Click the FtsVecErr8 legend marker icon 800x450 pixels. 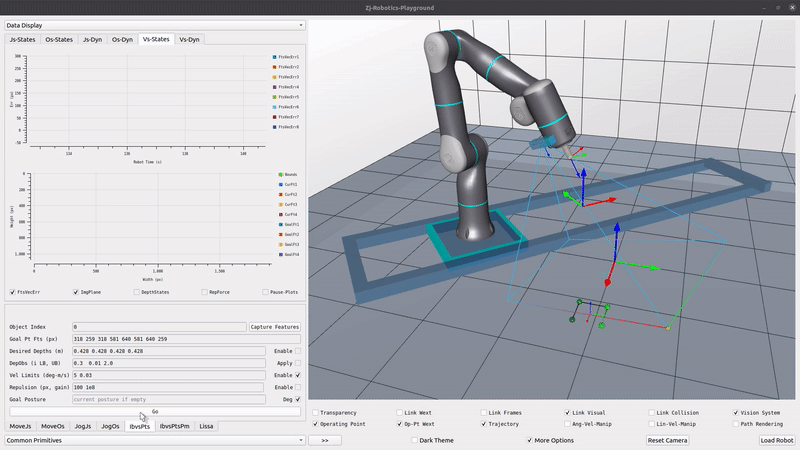(274, 127)
